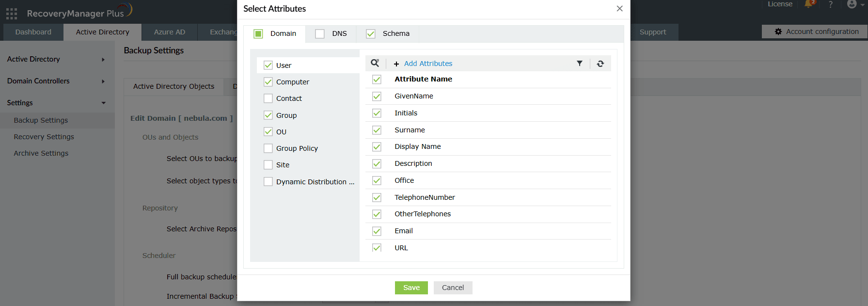
Task: Open the notifications bell icon
Action: pos(808,4)
